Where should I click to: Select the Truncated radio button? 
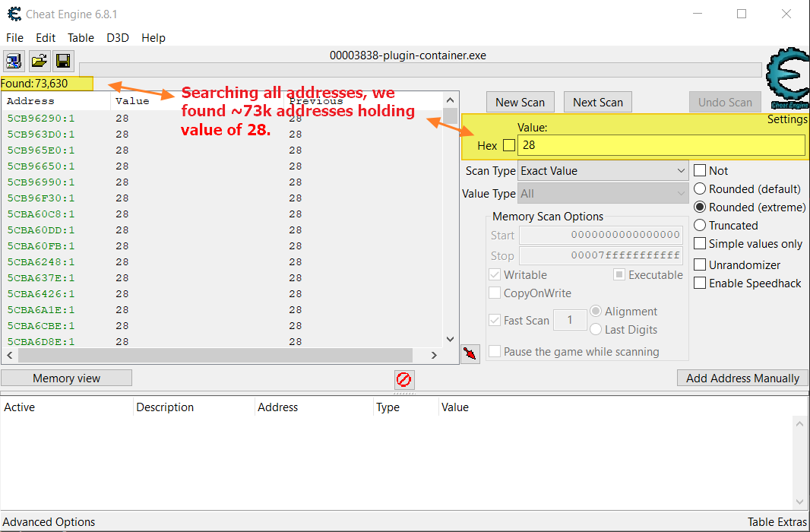coord(700,226)
